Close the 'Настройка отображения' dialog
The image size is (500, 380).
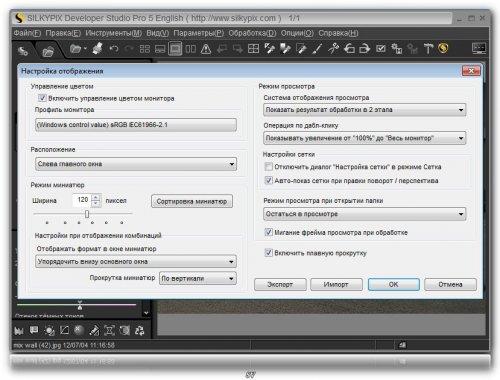click(471, 71)
